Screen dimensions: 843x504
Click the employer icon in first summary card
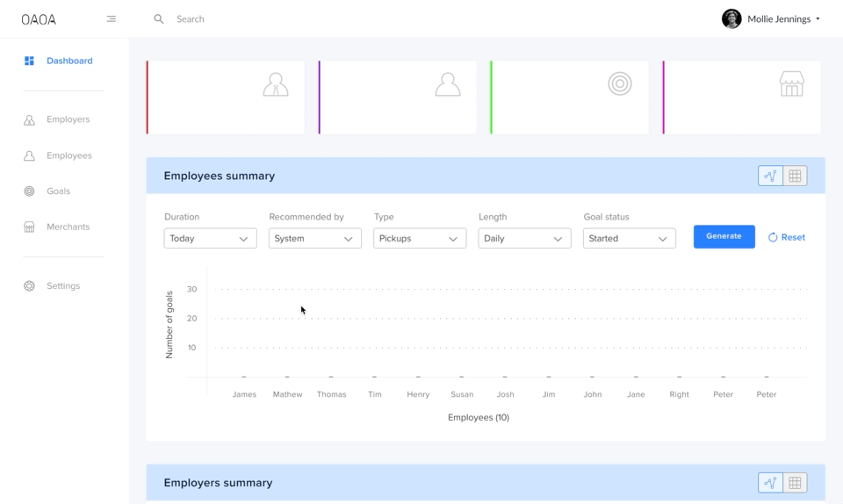pyautogui.click(x=276, y=84)
